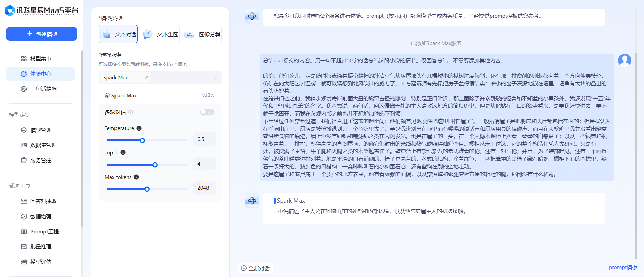Click the Temperature info icon
Viewport: 644px width, 277px height.
(x=139, y=128)
